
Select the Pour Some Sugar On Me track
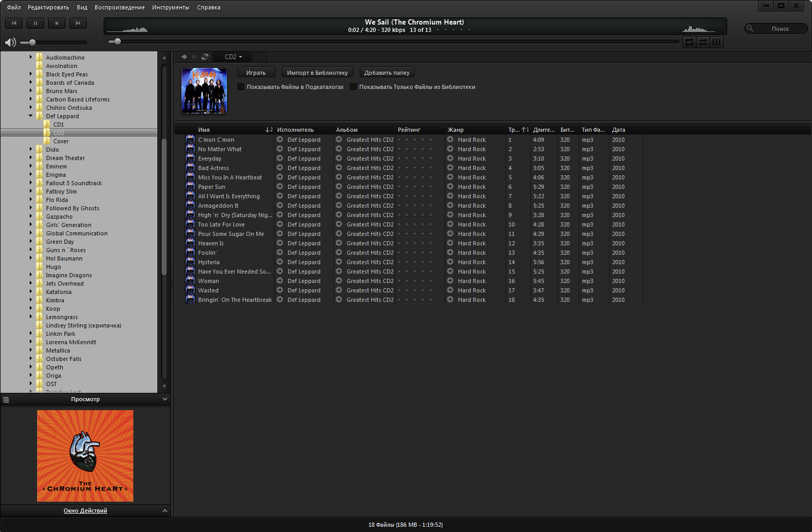[x=231, y=234]
